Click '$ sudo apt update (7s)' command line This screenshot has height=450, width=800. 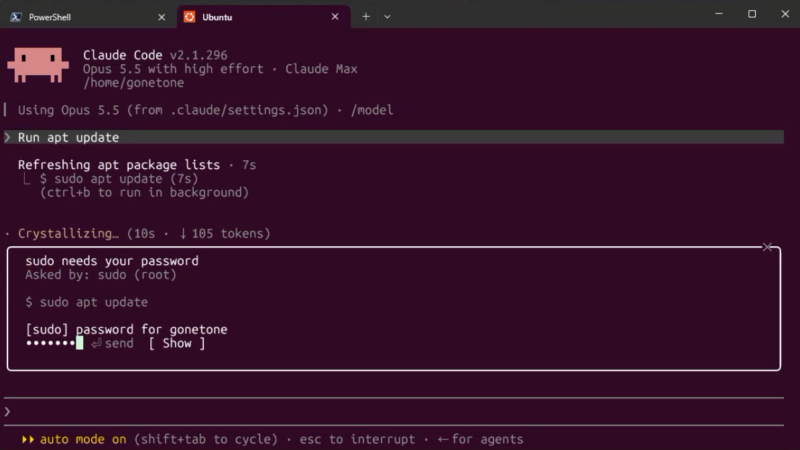(x=119, y=179)
